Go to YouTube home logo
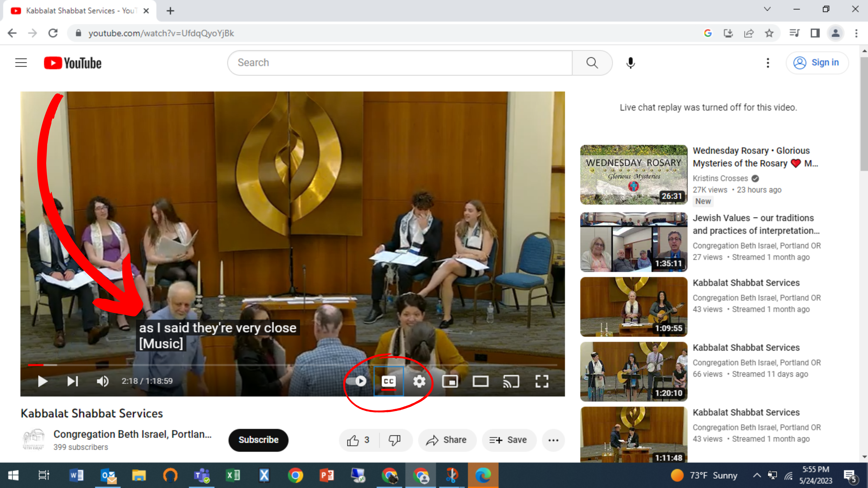The image size is (868, 488). pos(72,63)
